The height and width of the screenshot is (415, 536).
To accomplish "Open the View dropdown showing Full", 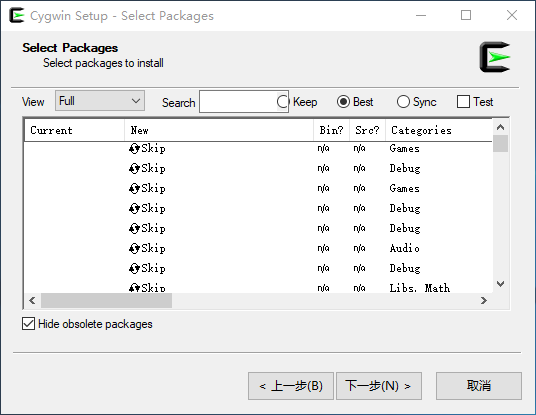I will 100,101.
